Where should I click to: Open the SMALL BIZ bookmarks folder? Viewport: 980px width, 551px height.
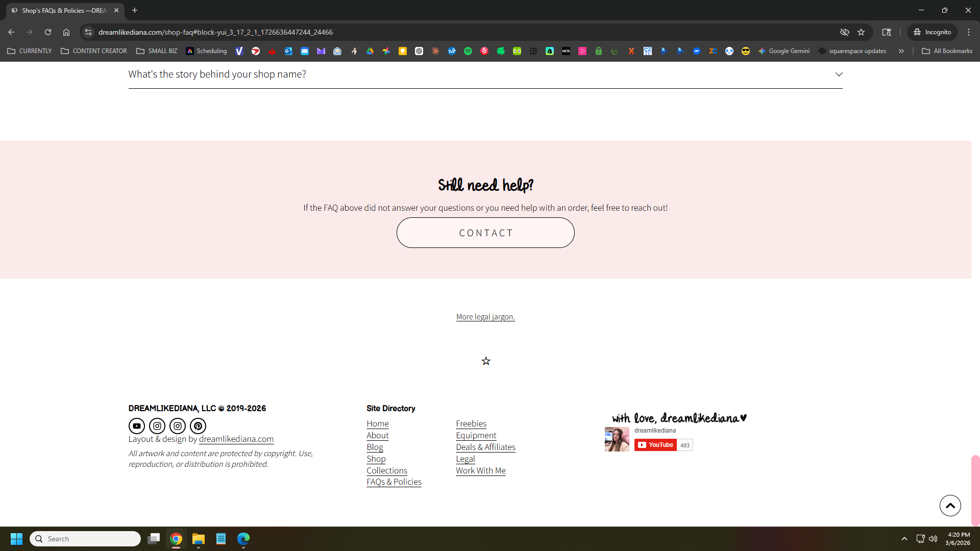[157, 51]
